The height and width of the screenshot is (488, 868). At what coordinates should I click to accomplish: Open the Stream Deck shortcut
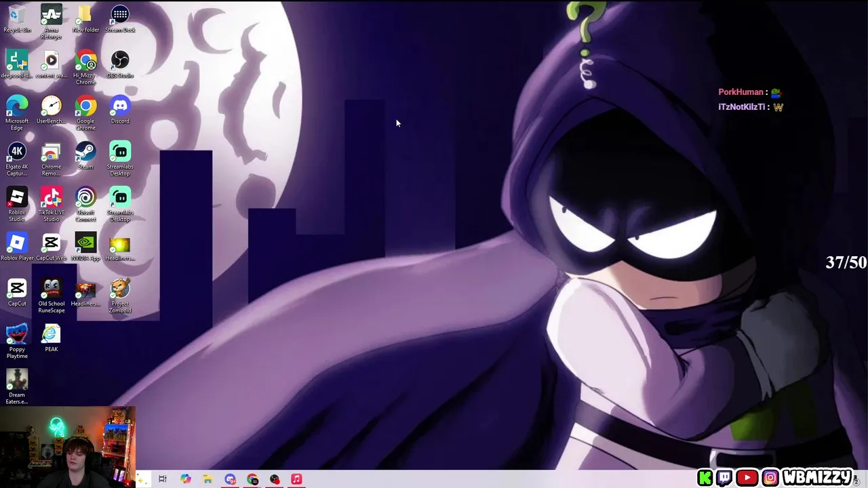pyautogui.click(x=120, y=19)
